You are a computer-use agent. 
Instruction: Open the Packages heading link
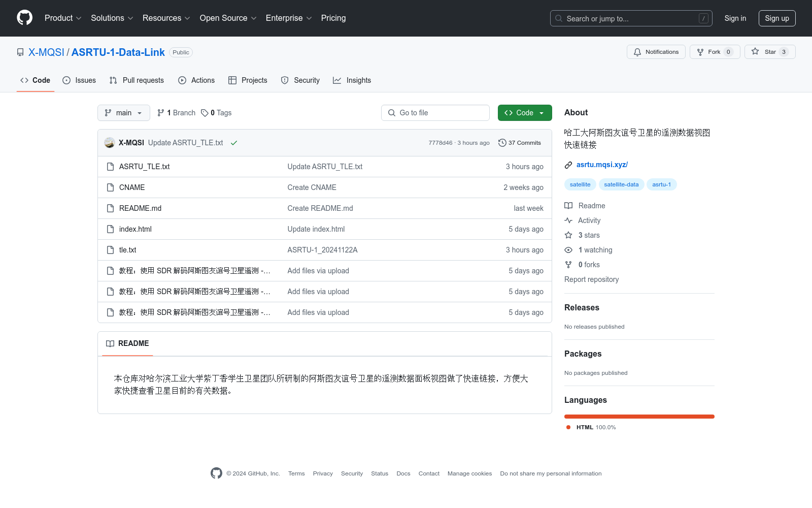[583, 354]
